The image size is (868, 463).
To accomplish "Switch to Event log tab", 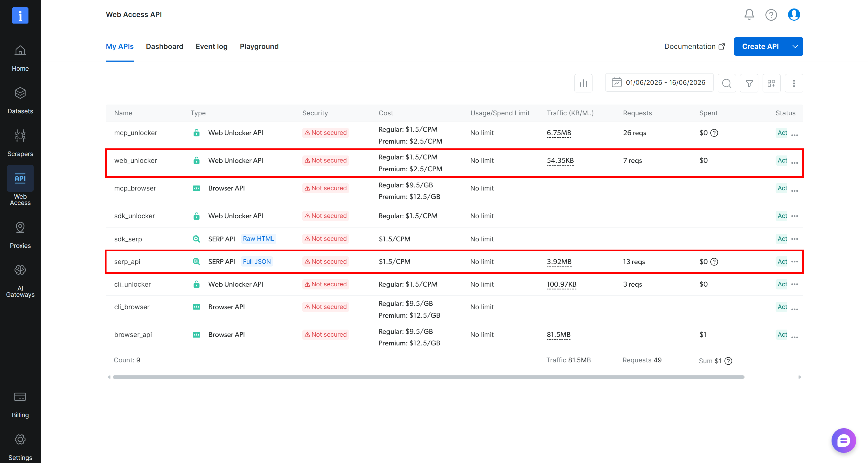I will [211, 47].
